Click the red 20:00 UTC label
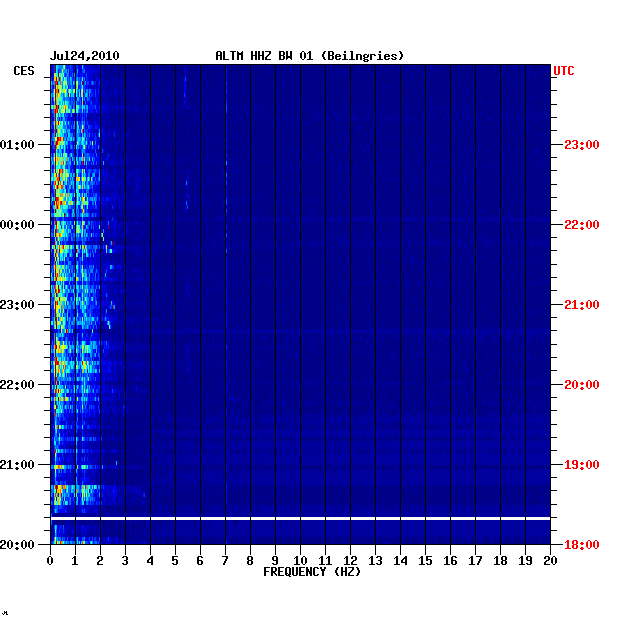The width and height of the screenshot is (630, 624). tap(582, 385)
